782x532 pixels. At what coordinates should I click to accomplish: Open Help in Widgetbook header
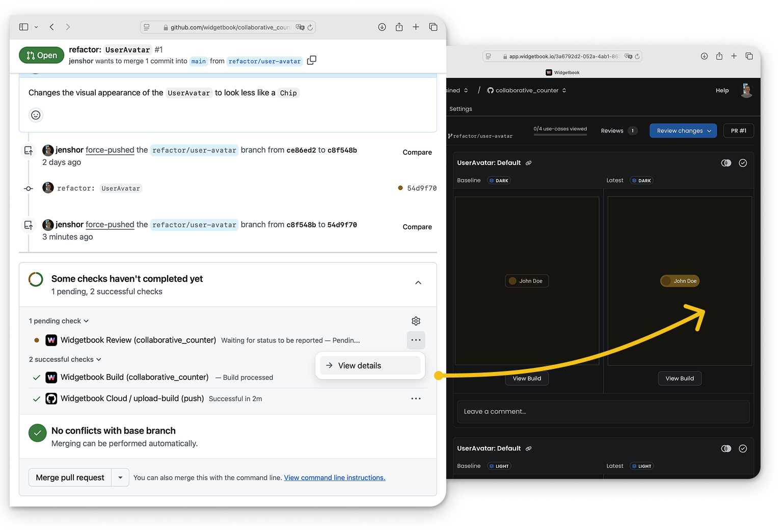722,90
